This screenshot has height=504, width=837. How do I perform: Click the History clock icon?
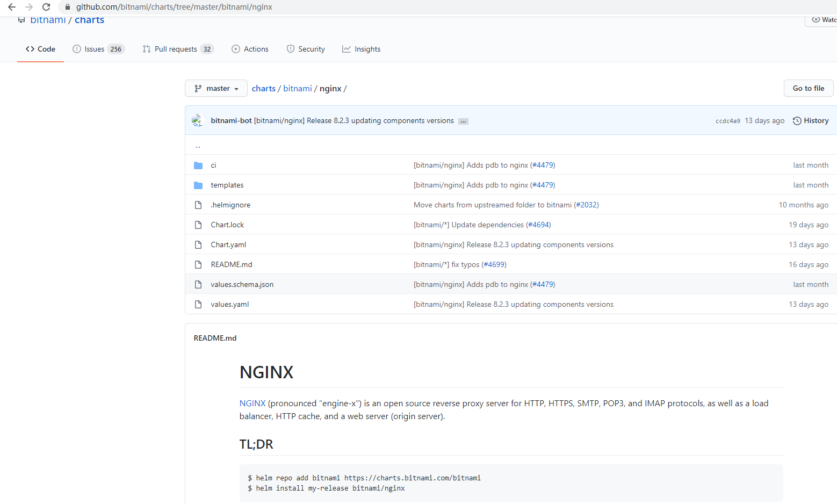point(797,121)
